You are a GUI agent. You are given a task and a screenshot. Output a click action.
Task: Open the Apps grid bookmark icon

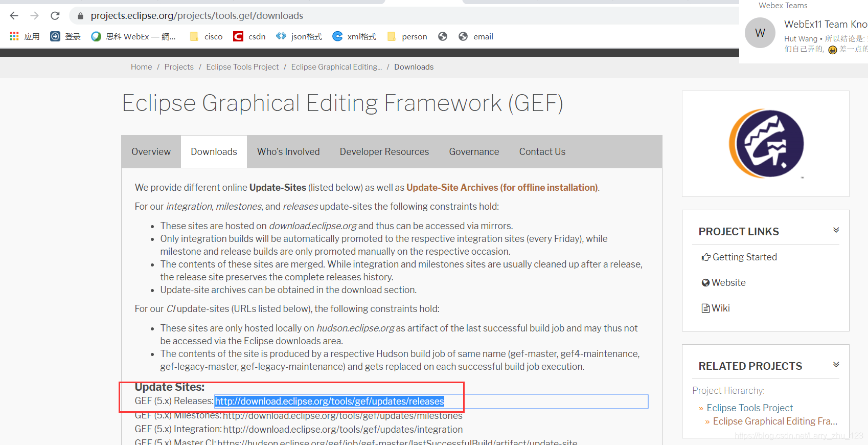(x=14, y=36)
